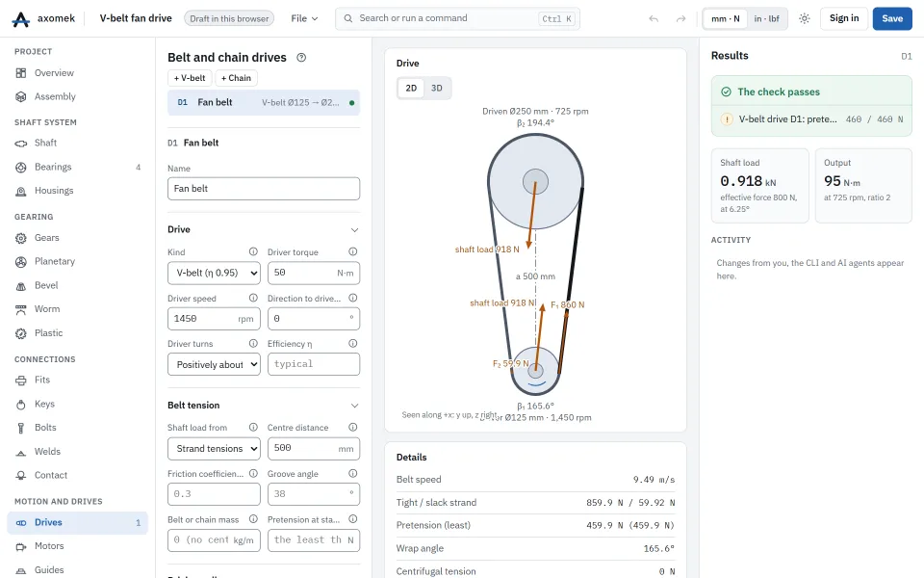Go to Bearings in sidebar
Screen dimensions: 924x578
pyautogui.click(x=78, y=167)
